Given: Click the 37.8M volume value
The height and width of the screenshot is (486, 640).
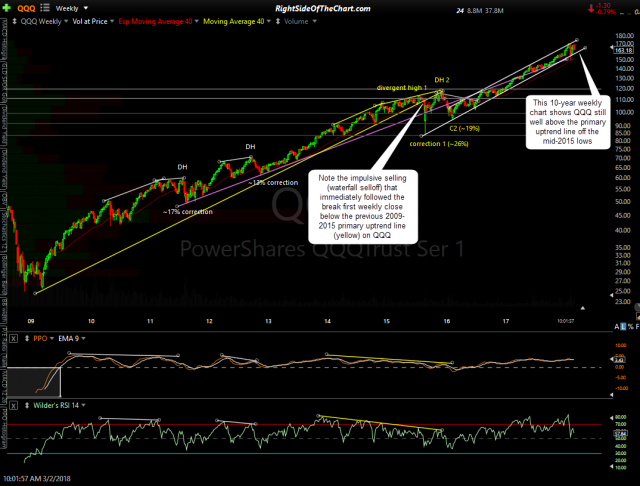Looking at the screenshot, I should point(494,11).
